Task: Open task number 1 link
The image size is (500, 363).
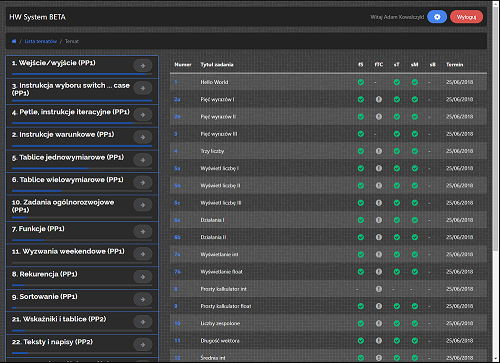Action: [176, 82]
